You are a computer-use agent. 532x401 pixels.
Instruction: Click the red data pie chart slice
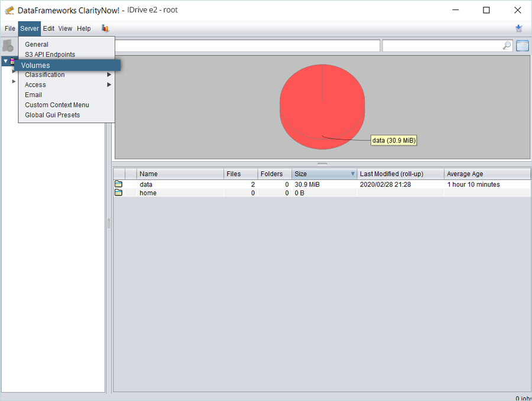click(x=322, y=107)
